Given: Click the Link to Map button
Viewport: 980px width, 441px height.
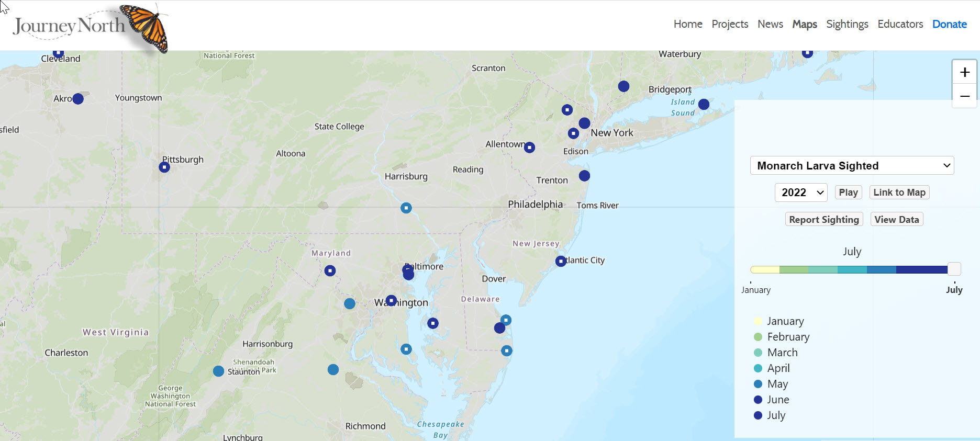Looking at the screenshot, I should [899, 193].
